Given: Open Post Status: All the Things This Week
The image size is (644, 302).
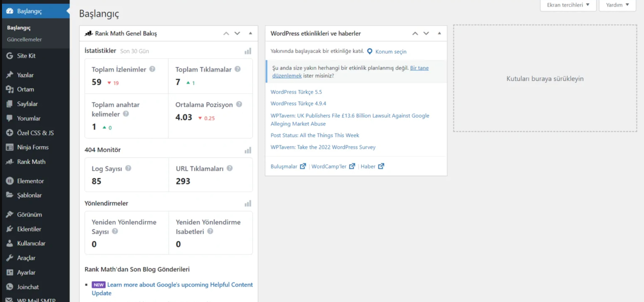Looking at the screenshot, I should point(315,135).
